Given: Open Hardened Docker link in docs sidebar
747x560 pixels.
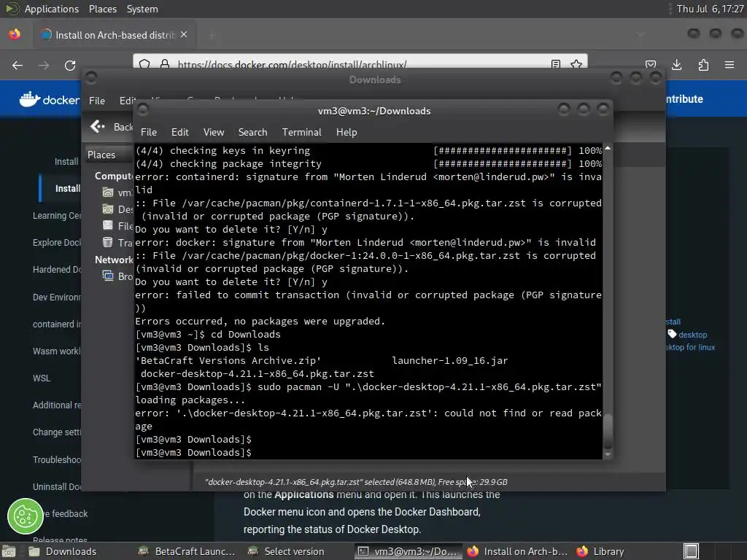Looking at the screenshot, I should pos(57,270).
